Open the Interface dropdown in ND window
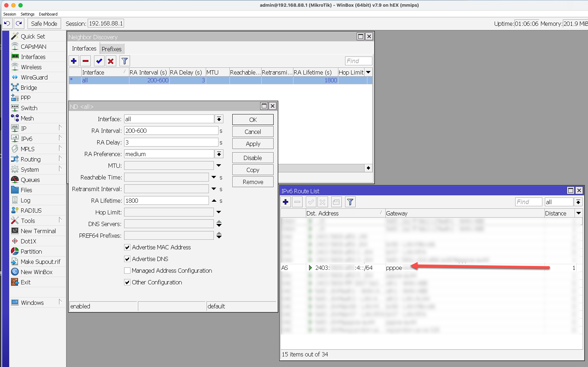Viewport: 588px width, 367px height. (x=219, y=119)
